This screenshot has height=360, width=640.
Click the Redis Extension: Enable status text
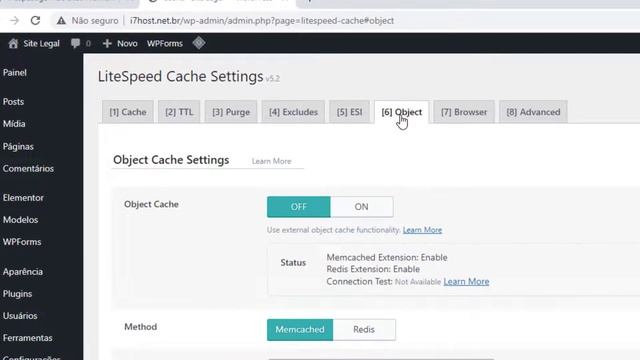(373, 269)
